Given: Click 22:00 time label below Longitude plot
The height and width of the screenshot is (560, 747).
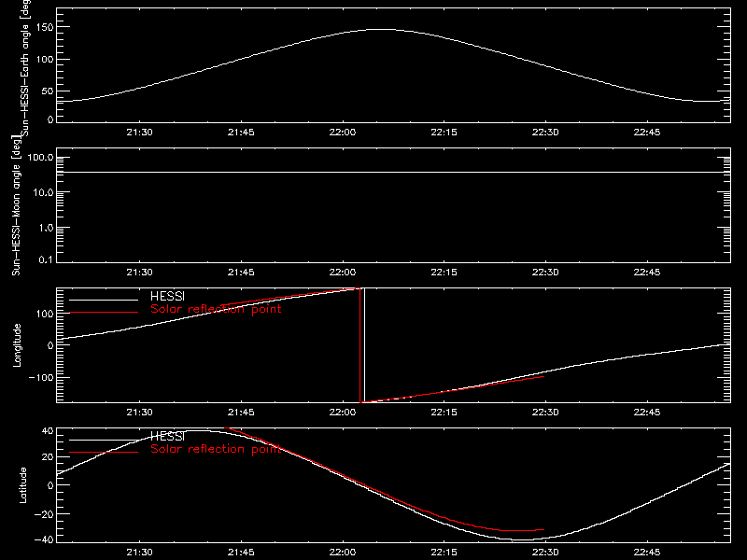Looking at the screenshot, I should point(343,412).
